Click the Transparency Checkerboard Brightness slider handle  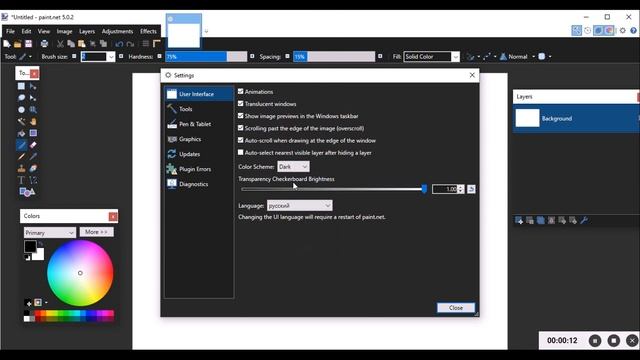424,189
